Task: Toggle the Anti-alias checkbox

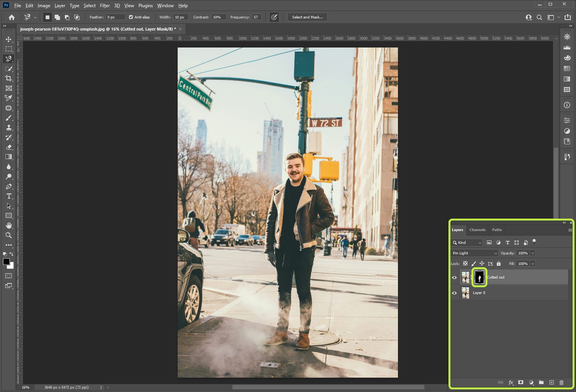Action: (x=131, y=17)
